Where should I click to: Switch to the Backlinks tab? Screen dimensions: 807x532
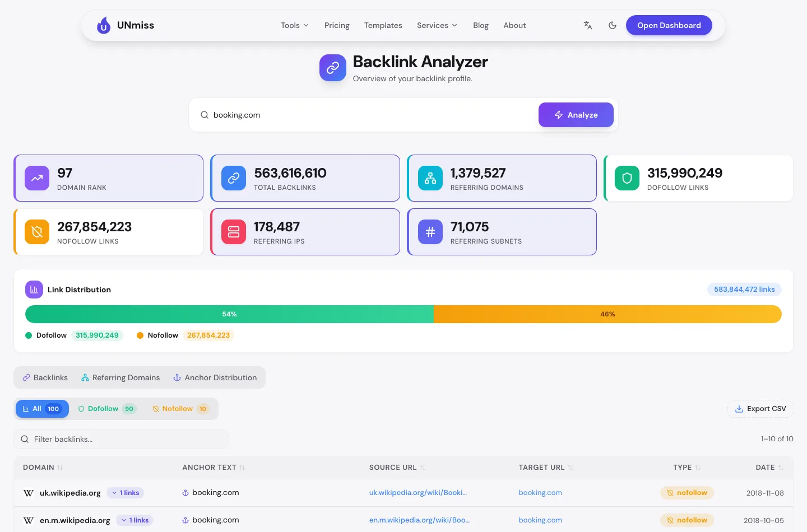45,377
